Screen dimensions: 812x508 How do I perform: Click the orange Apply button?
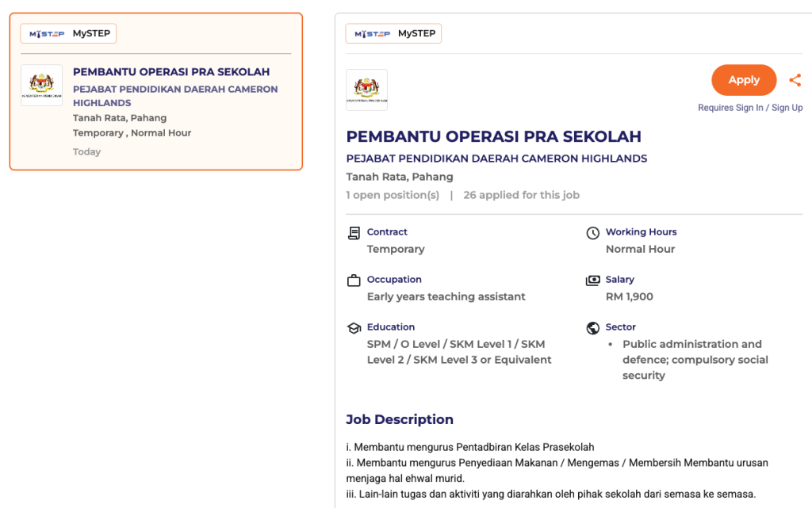pos(743,80)
